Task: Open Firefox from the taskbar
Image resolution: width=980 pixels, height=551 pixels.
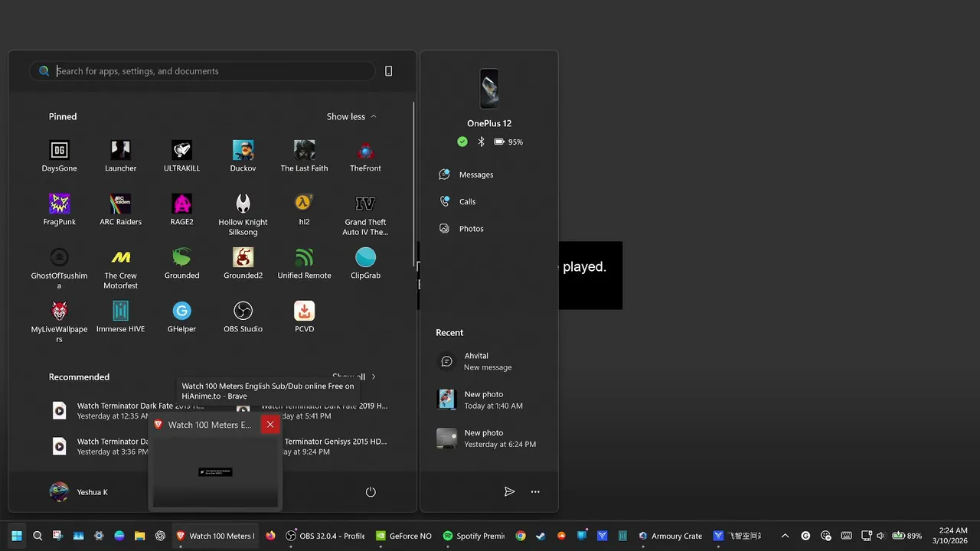Action: pyautogui.click(x=270, y=536)
